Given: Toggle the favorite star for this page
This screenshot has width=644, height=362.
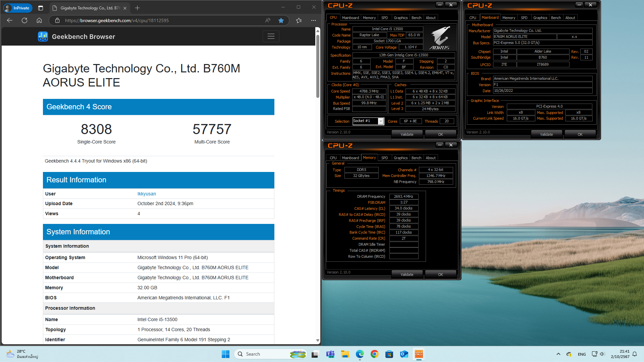Looking at the screenshot, I should click(281, 20).
